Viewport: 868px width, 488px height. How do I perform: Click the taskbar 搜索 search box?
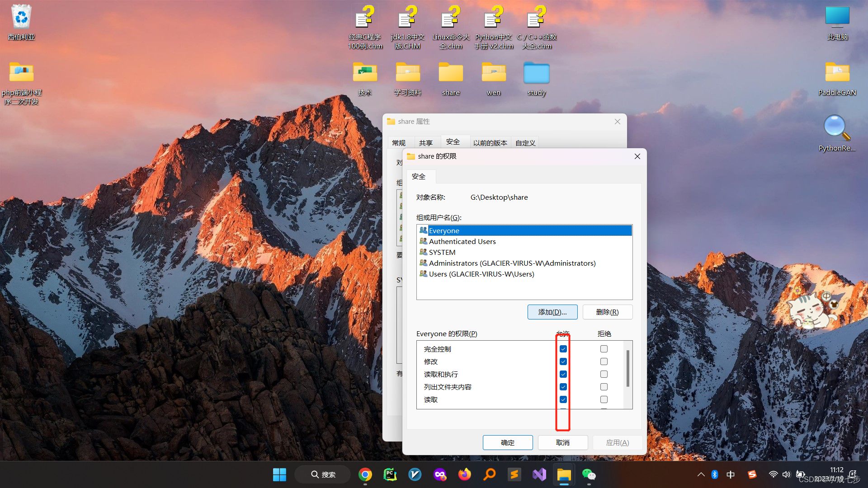point(323,474)
